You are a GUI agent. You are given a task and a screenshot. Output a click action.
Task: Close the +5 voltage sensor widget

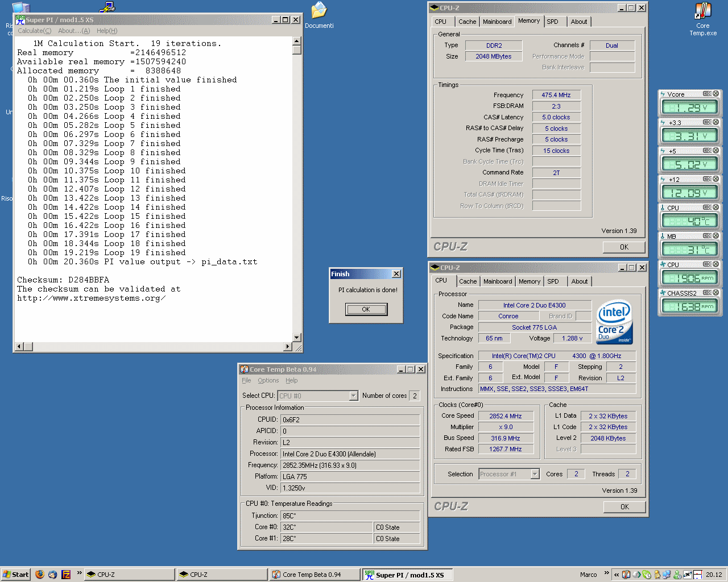click(716, 151)
